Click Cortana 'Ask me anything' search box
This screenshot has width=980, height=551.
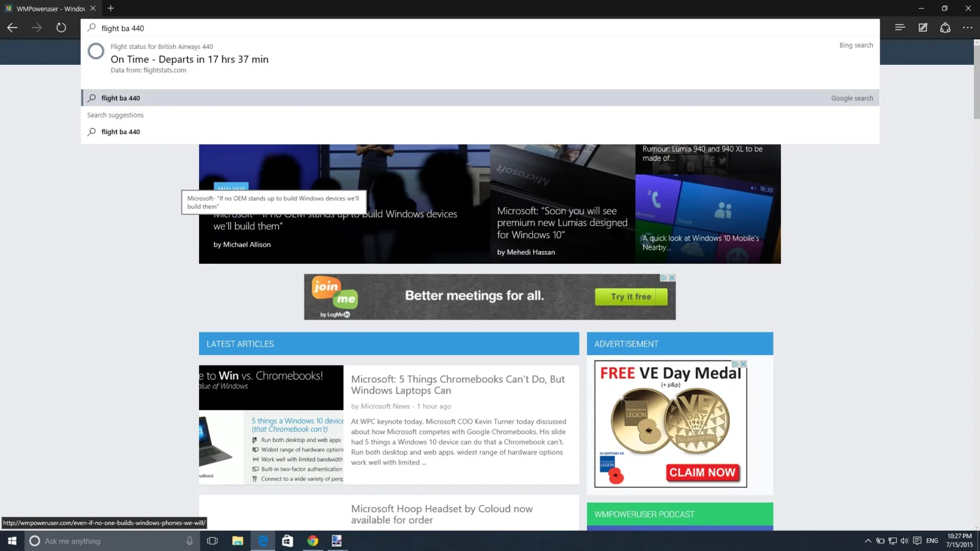point(113,541)
